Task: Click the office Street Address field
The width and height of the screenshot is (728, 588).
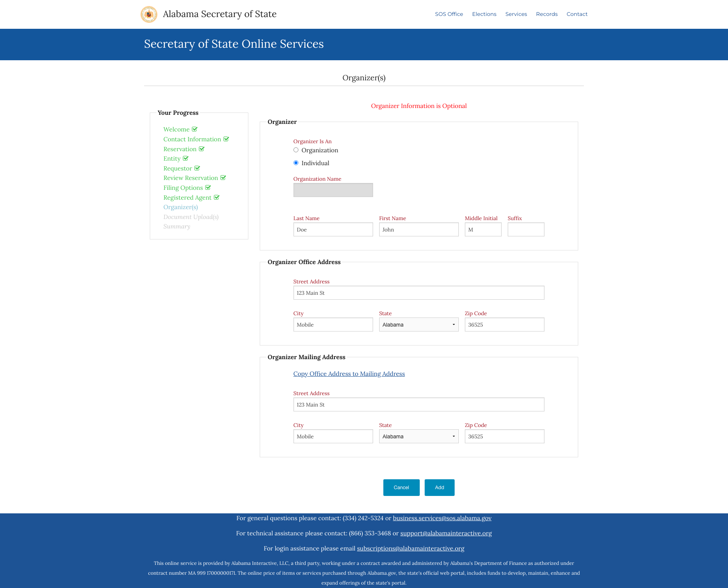Action: click(x=419, y=293)
